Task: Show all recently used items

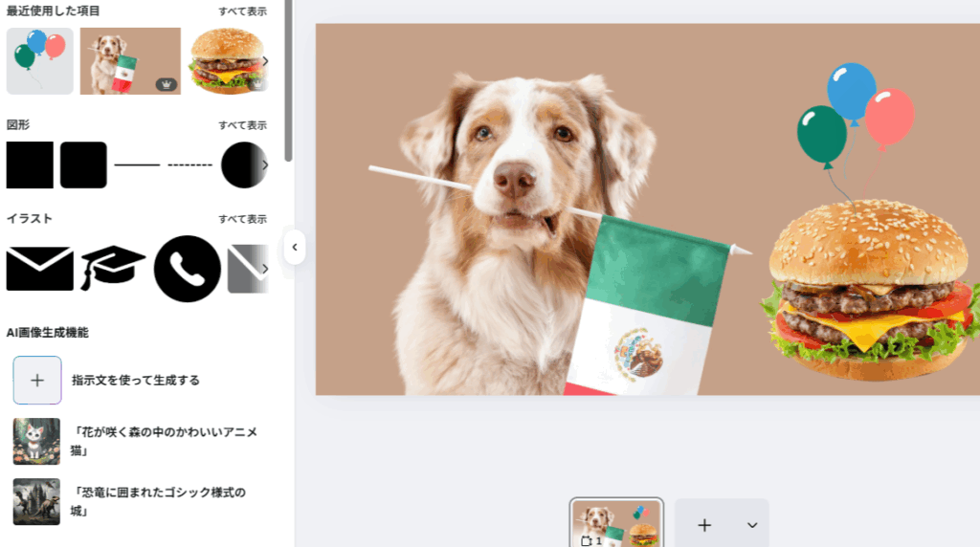Action: click(242, 11)
